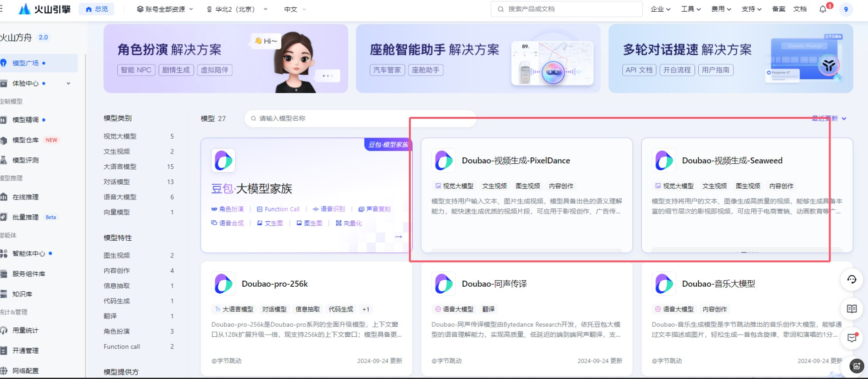Screen dimensions: 868x379
Task: Click the notification bell icon
Action: pyautogui.click(x=823, y=9)
